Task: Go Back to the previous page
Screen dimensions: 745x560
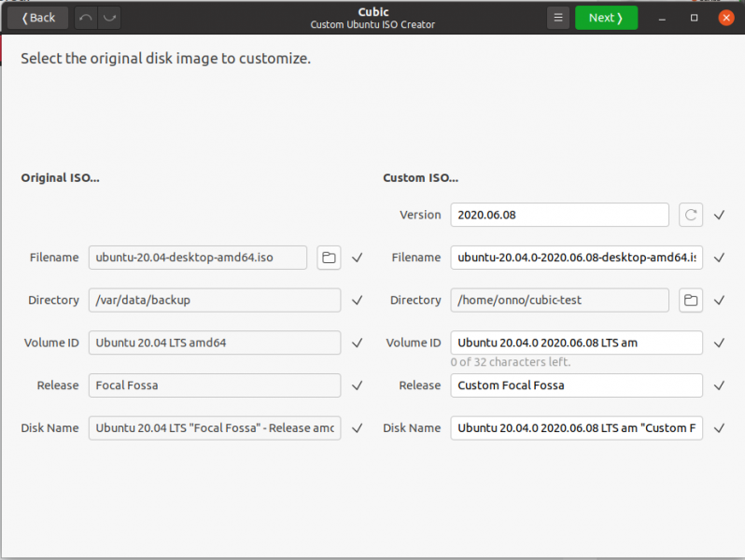Action: (x=38, y=18)
